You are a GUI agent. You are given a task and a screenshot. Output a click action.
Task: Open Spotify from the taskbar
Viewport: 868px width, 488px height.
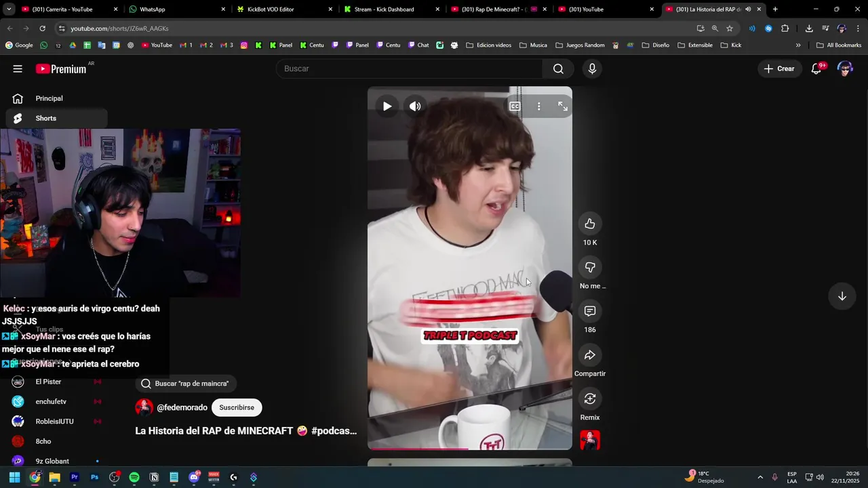pos(134,477)
